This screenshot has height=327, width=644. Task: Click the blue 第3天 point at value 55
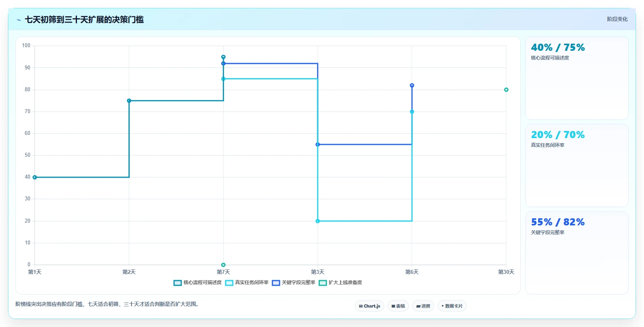click(x=318, y=144)
